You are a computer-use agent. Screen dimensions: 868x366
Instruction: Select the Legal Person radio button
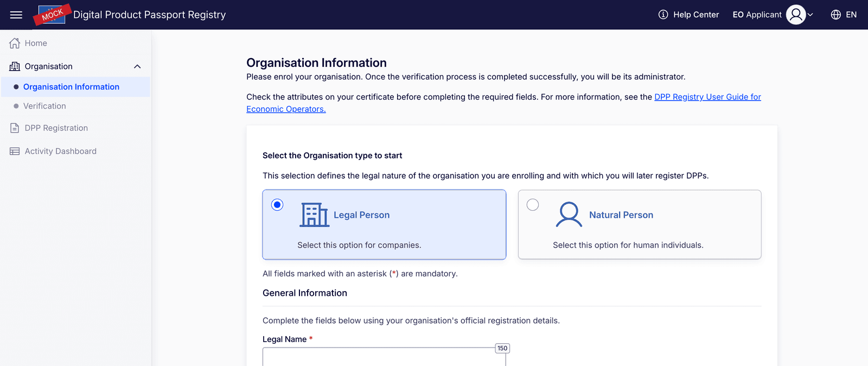(277, 205)
